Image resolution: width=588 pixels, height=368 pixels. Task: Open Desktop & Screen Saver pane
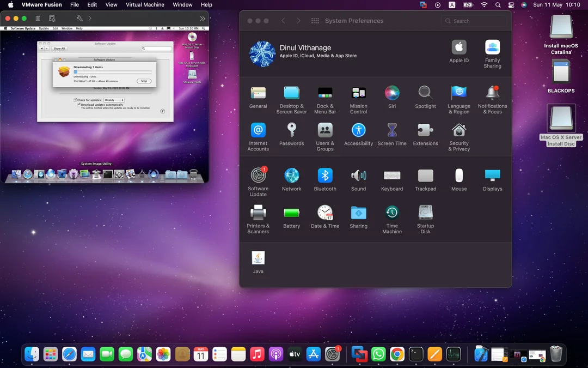click(291, 100)
